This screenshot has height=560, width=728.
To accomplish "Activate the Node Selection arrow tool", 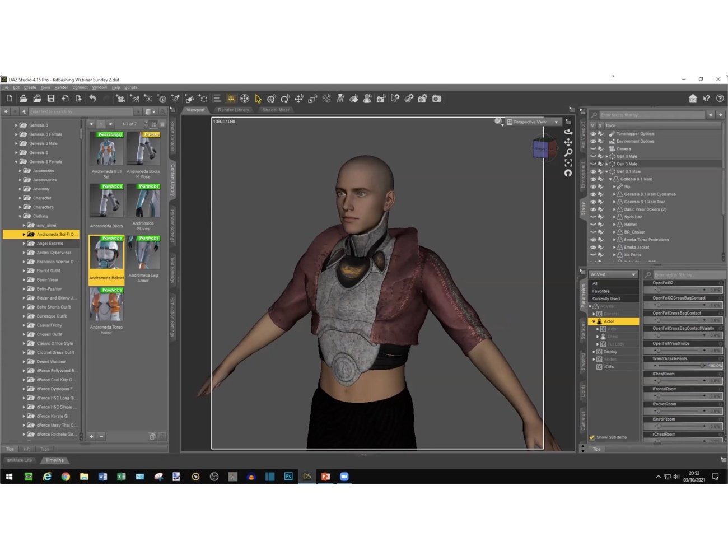I will coord(258,99).
